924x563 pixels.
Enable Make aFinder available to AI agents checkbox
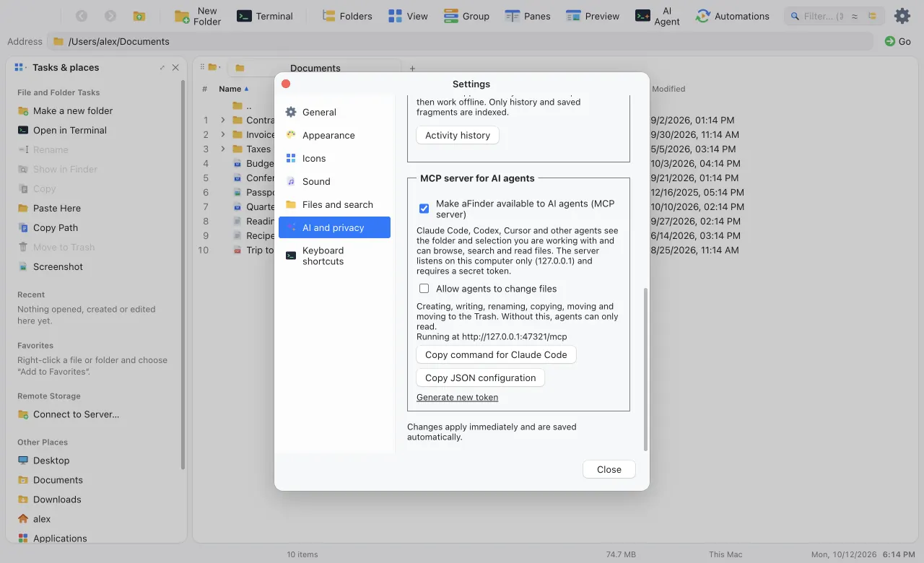tap(424, 209)
